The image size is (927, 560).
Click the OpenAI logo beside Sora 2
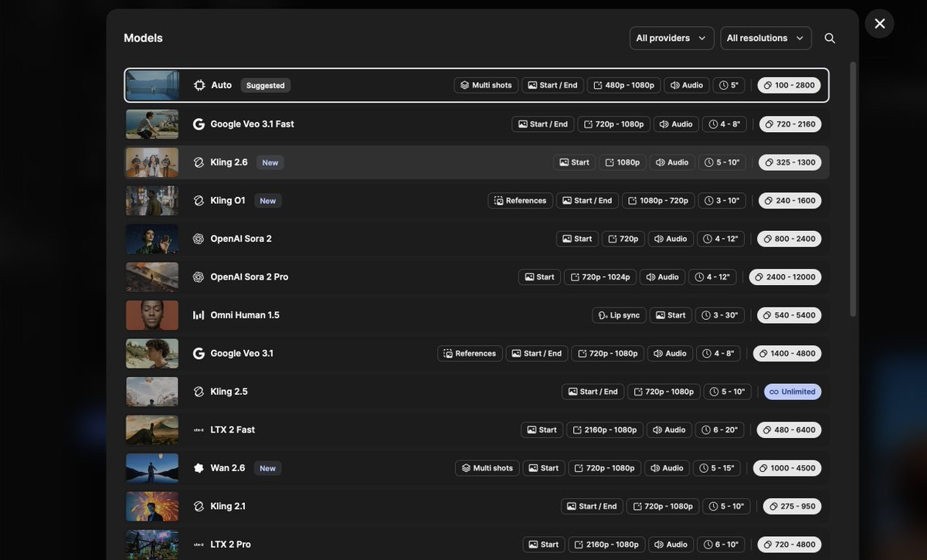pyautogui.click(x=199, y=239)
